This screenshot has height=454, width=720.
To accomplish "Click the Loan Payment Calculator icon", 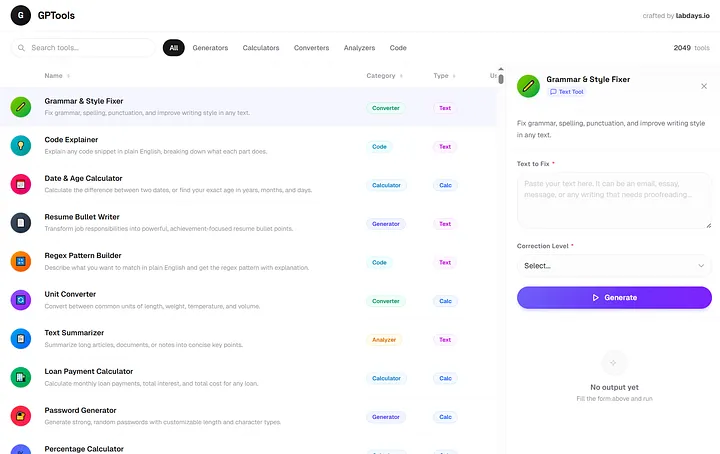I will point(20,377).
